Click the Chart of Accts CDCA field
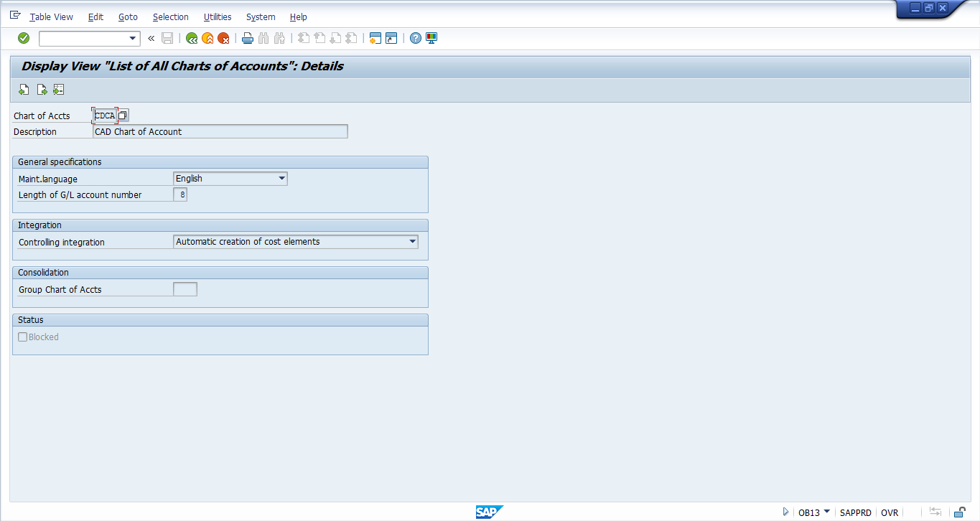The width and height of the screenshot is (980, 521). [105, 115]
